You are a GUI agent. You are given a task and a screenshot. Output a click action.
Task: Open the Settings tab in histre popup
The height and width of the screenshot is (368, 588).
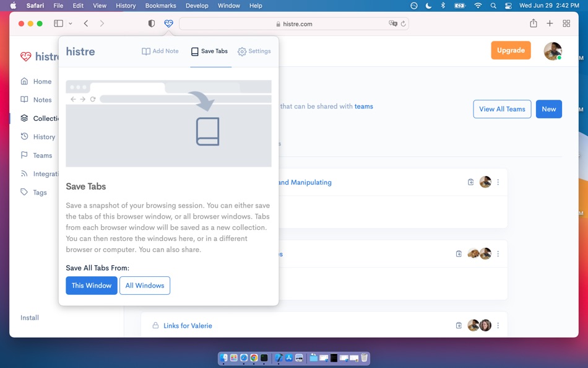(254, 51)
